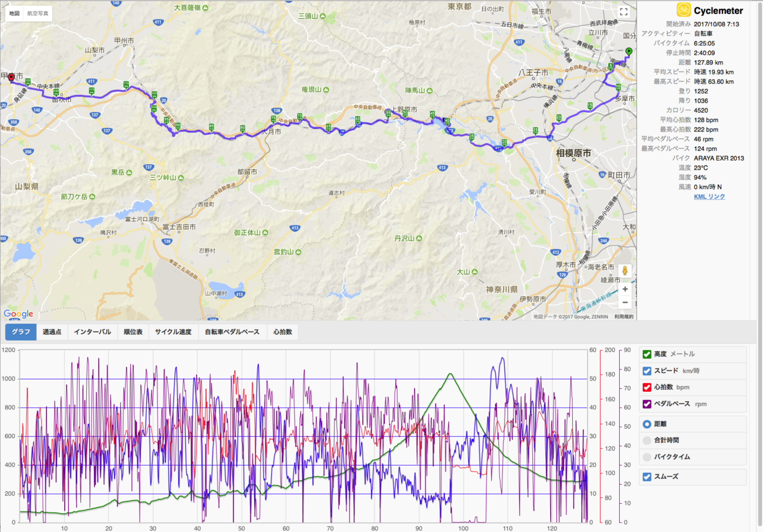The height and width of the screenshot is (532, 763).
Task: Click the 相模原市 city label on map
Action: [x=573, y=154]
